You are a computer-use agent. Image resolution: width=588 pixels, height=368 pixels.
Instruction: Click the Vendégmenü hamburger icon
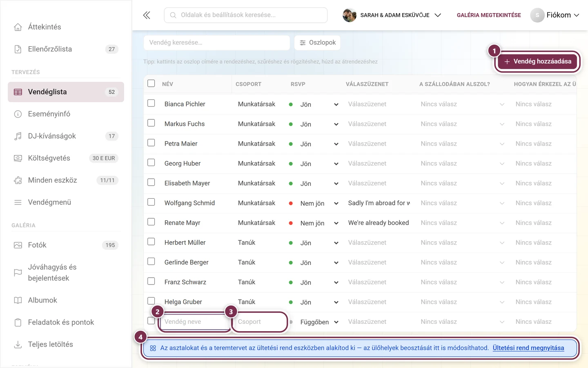click(18, 202)
